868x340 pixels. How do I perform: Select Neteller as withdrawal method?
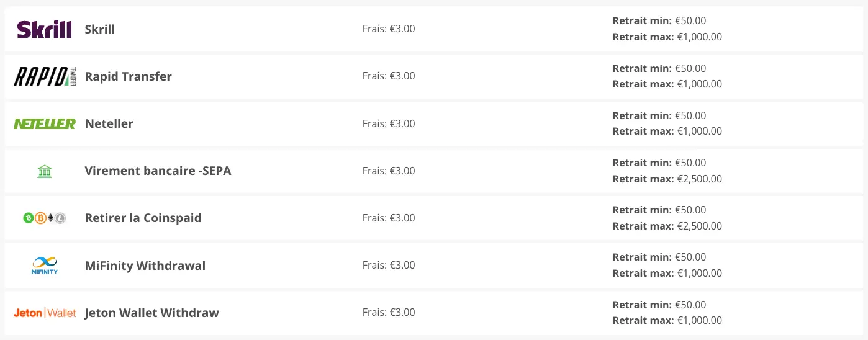click(109, 123)
